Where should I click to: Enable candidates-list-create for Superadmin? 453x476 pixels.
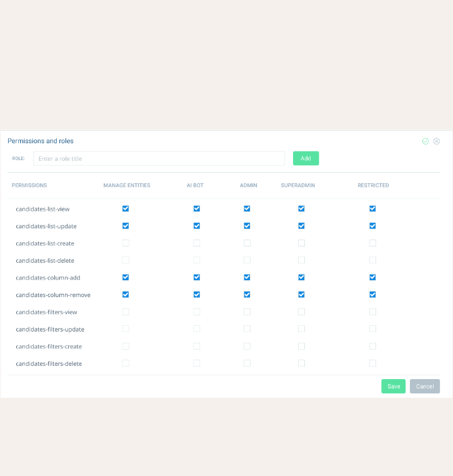click(x=301, y=243)
